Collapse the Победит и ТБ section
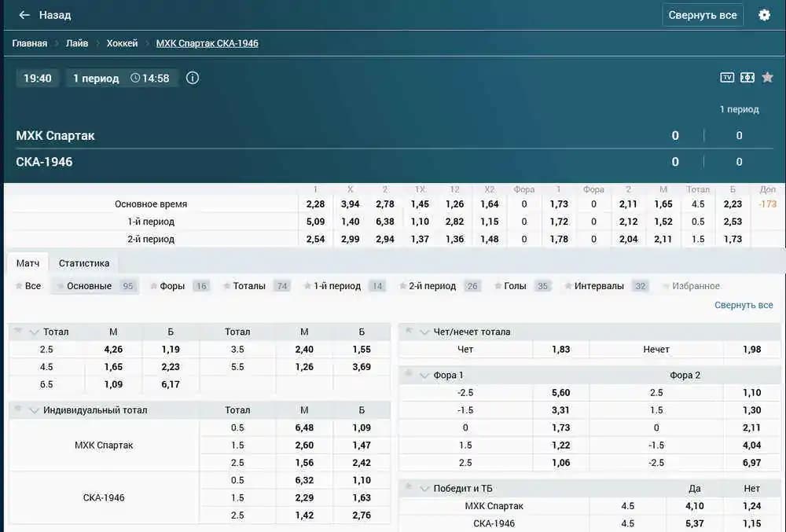 (x=424, y=489)
